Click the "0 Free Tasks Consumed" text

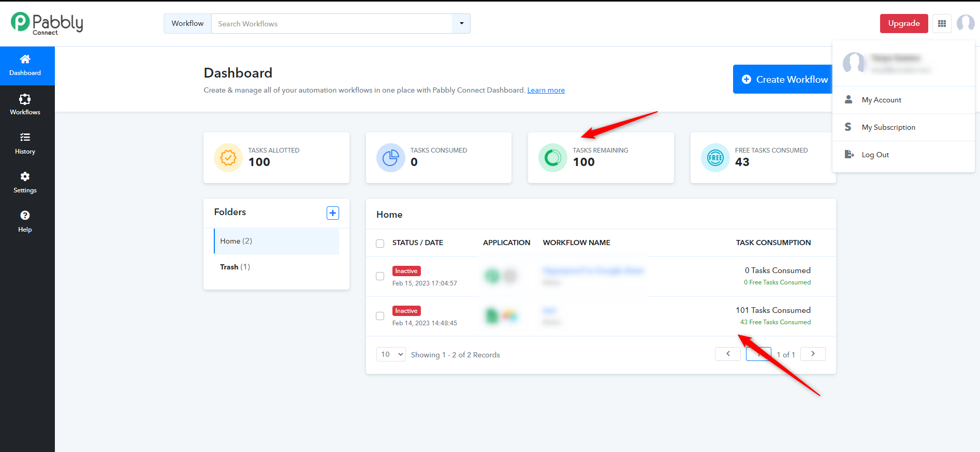point(777,282)
